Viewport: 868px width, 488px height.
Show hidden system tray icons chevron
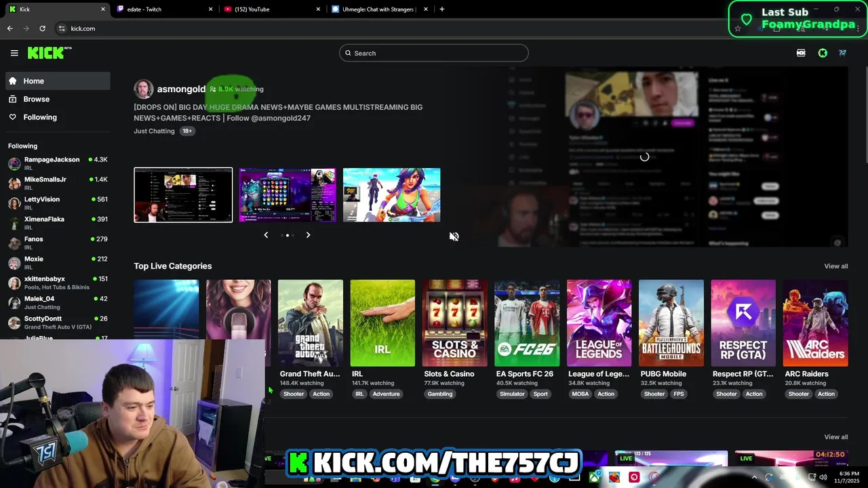coord(754,477)
